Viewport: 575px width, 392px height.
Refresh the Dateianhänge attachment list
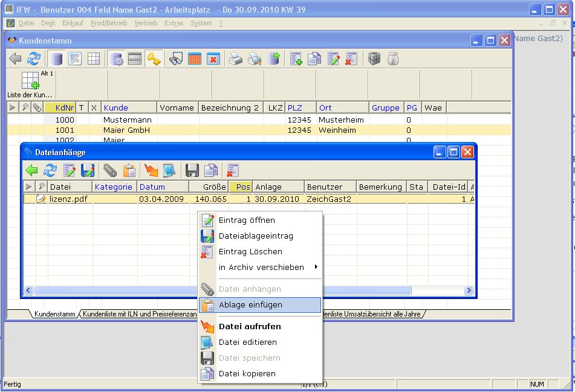(x=50, y=170)
